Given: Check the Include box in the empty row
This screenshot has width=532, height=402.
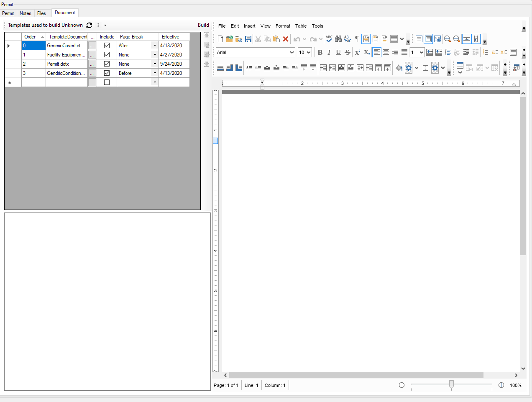Looking at the screenshot, I should pyautogui.click(x=107, y=82).
